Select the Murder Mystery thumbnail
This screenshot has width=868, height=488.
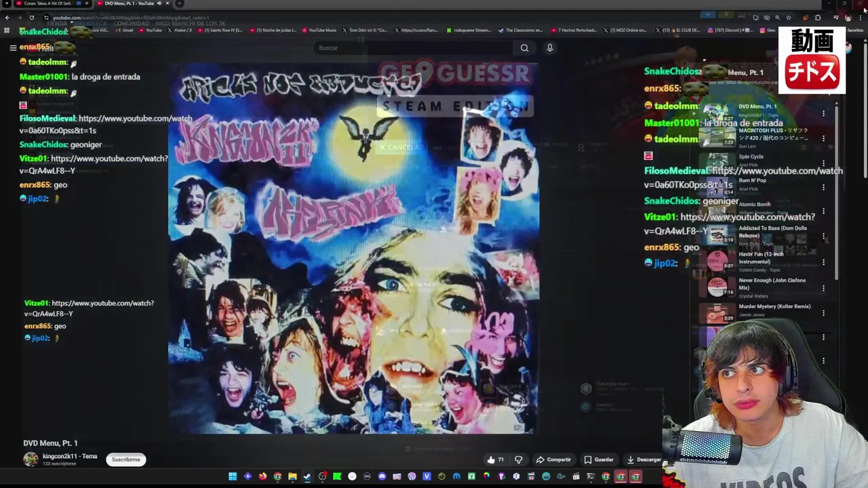[717, 312]
